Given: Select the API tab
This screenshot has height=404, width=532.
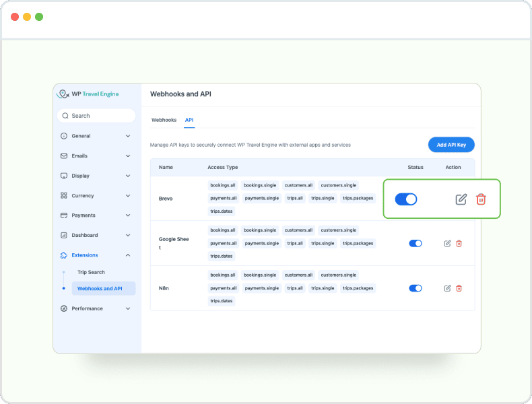Looking at the screenshot, I should tap(189, 120).
